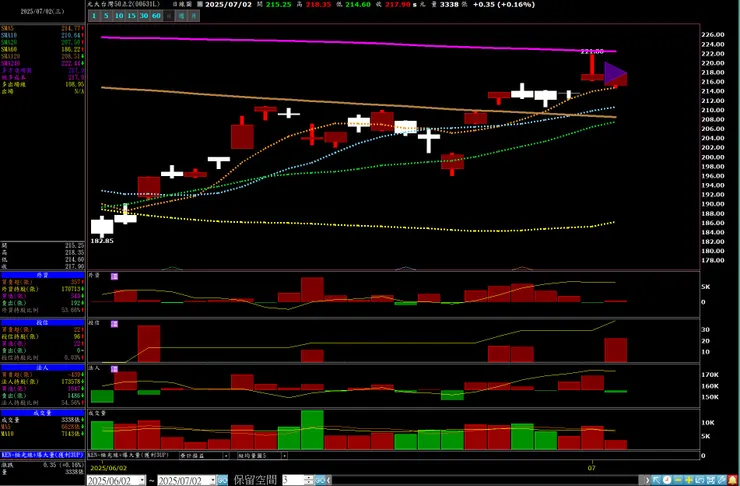
Task: Open settings icon on the 法人 sub-chart
Action: point(114,369)
